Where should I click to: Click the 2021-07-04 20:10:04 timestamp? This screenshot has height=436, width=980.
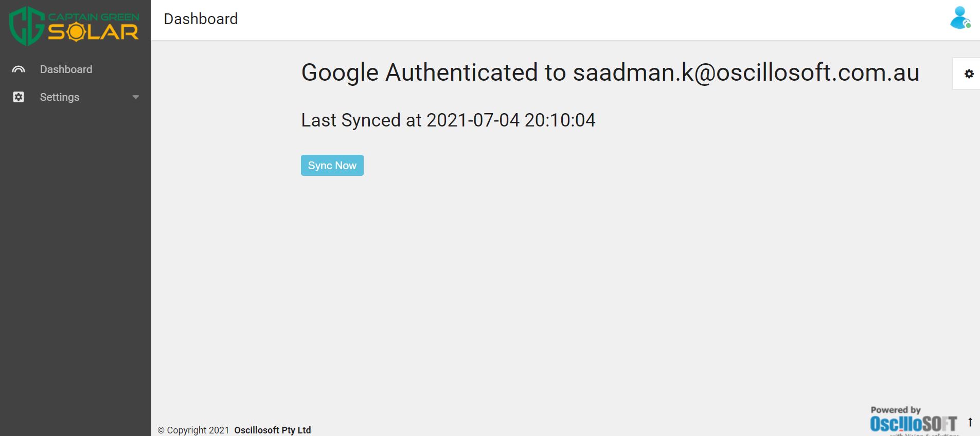pos(511,120)
